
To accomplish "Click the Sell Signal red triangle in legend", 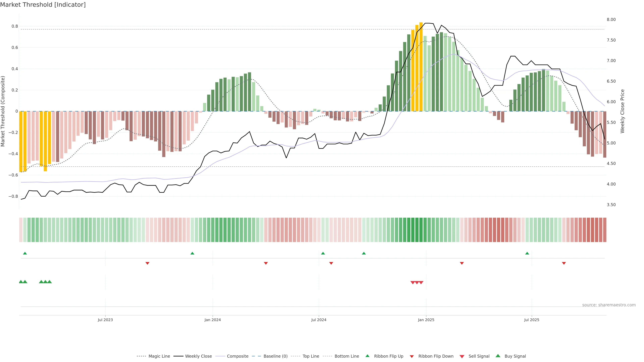I will pos(462,356).
